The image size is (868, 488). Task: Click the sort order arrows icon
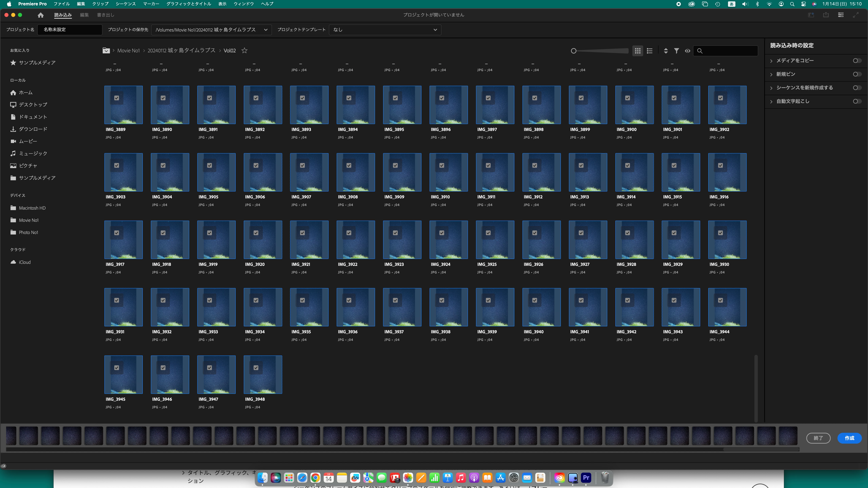(665, 51)
